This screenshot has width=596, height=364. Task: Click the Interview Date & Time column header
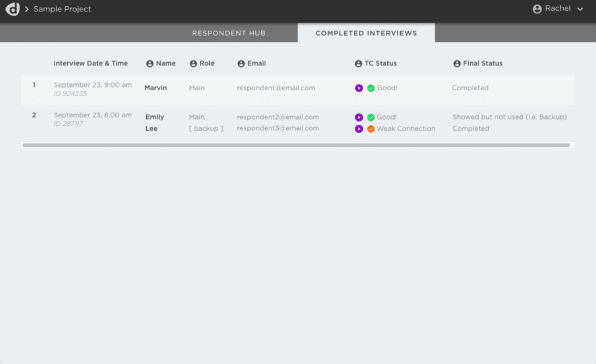[91, 63]
